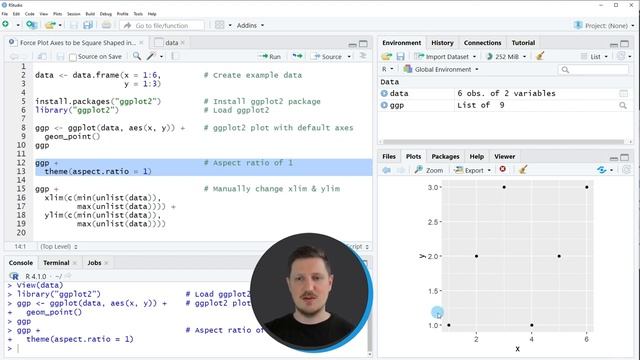
Task: Maximize the Environment pane
Action: pyautogui.click(x=624, y=43)
